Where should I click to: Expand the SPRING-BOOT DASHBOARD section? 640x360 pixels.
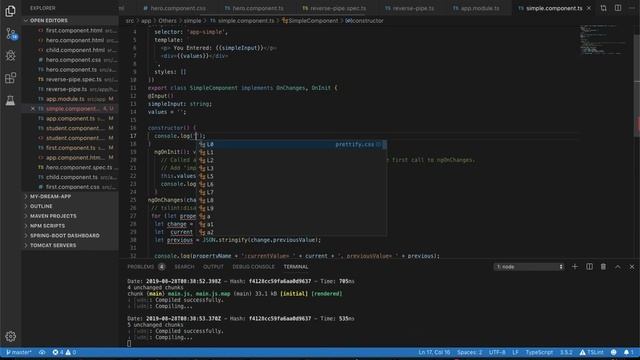[70, 236]
